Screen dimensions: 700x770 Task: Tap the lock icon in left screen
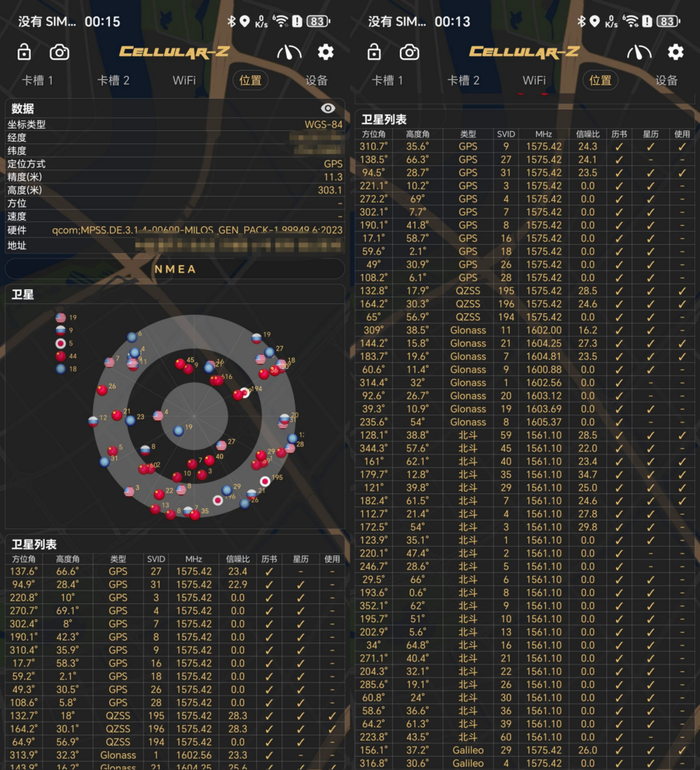pos(24,52)
